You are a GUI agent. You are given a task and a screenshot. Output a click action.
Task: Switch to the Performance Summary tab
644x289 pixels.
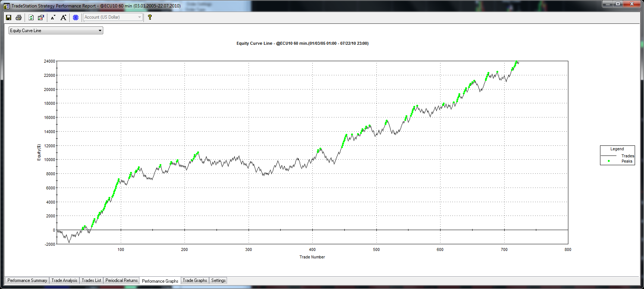tap(27, 280)
